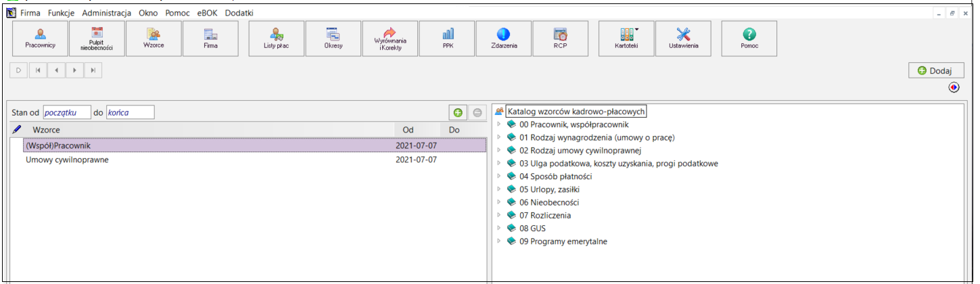The height and width of the screenshot is (284, 980).
Task: Click the 'początku' date field
Action: 67,112
